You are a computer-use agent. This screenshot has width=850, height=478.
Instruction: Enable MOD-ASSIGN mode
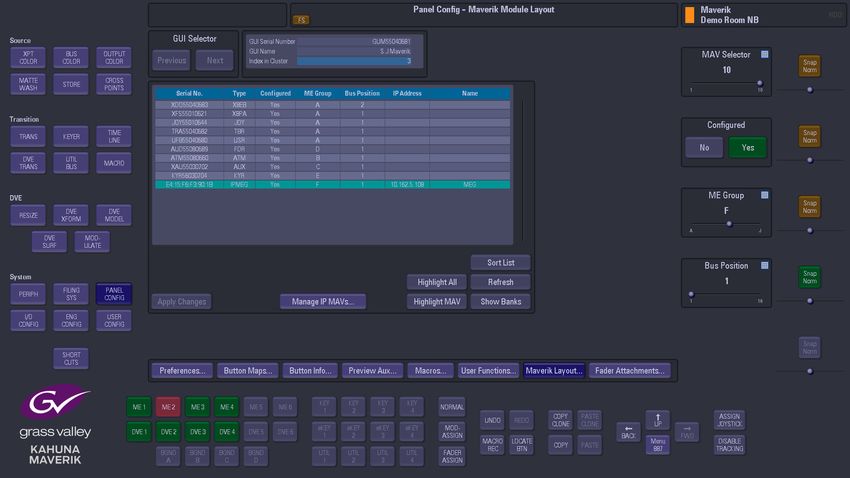tap(452, 432)
